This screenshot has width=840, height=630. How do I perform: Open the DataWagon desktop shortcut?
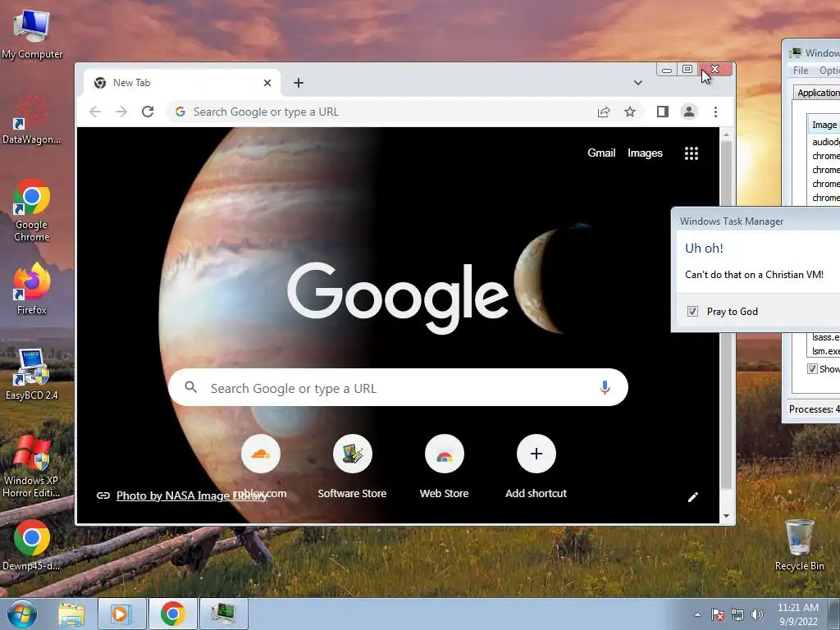point(32,120)
